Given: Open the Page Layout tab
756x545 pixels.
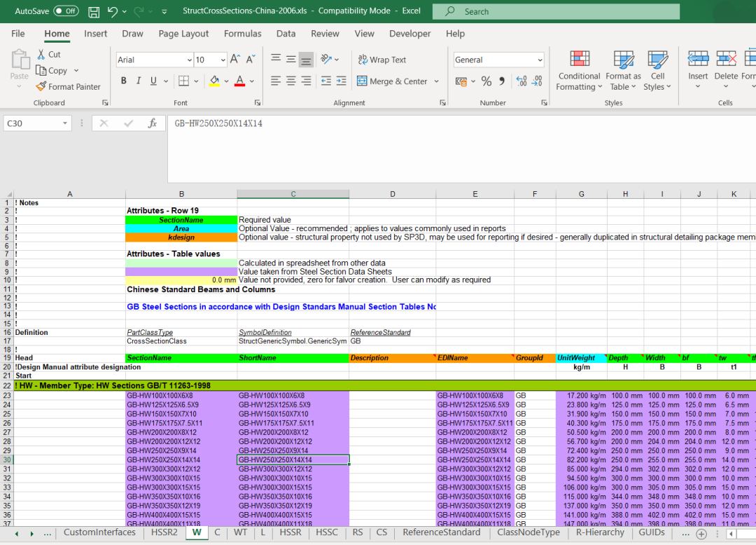Looking at the screenshot, I should click(183, 34).
